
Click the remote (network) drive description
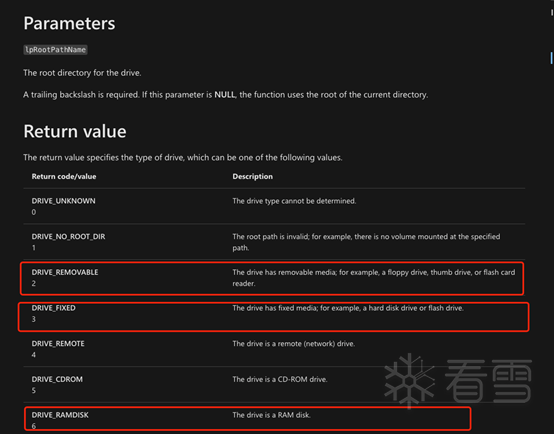294,344
